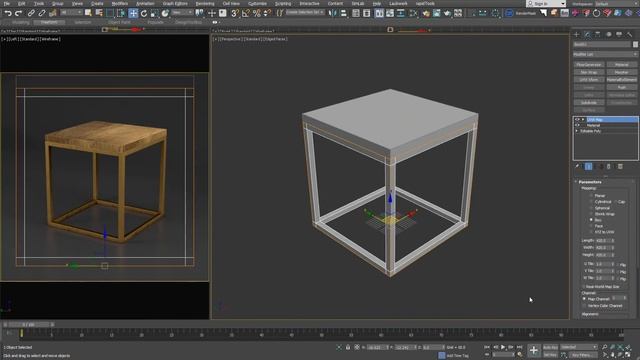The width and height of the screenshot is (640, 360).
Task: Click the Subdivide modifier button
Action: 588,103
